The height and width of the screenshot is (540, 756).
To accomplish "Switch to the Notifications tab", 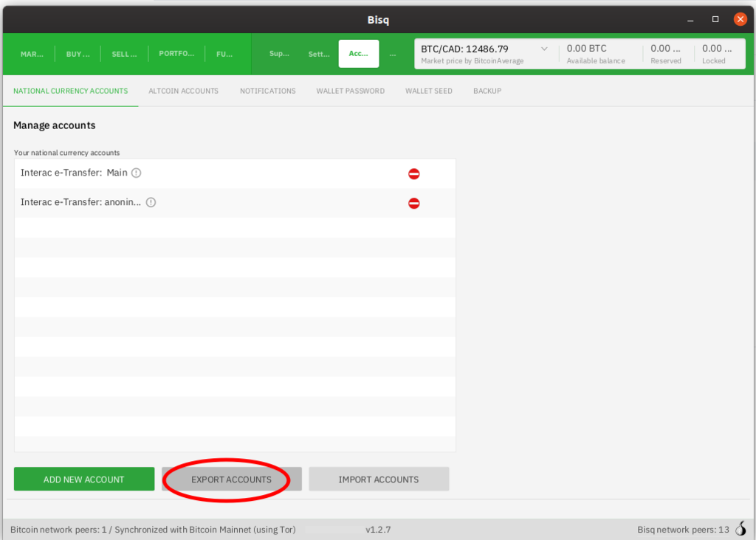I will [267, 91].
